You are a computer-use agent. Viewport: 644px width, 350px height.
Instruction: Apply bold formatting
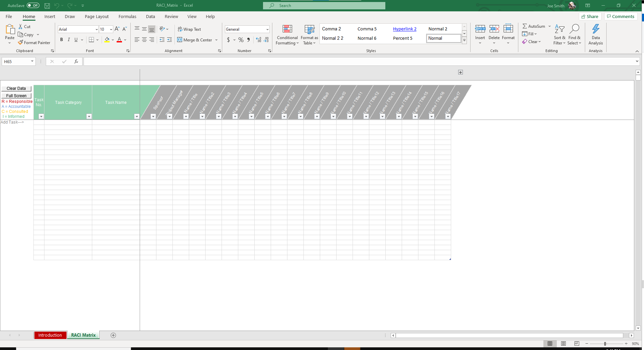click(x=61, y=40)
